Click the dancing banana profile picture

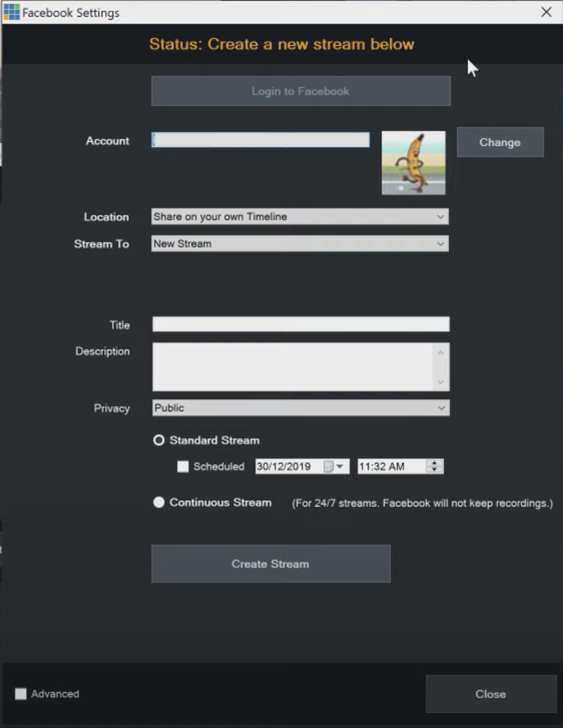(413, 163)
